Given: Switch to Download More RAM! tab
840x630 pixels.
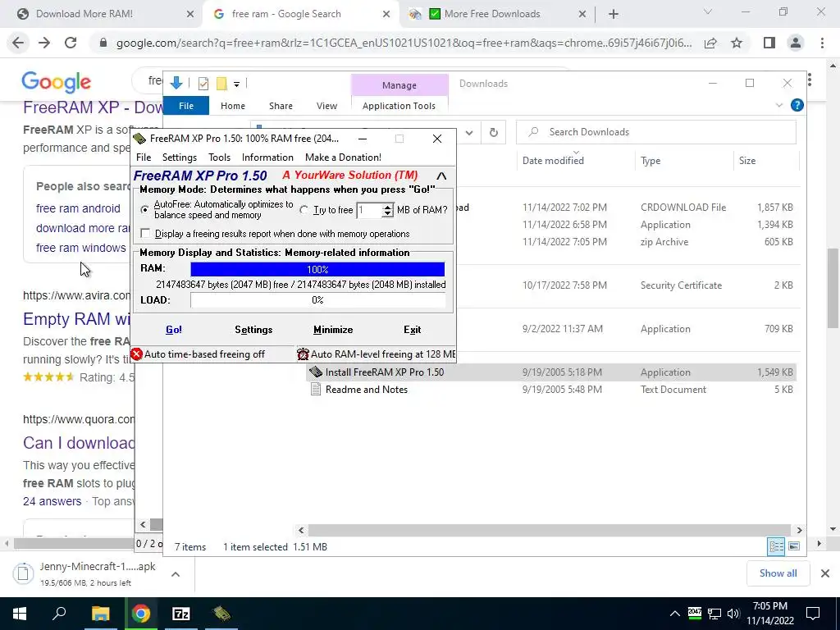Looking at the screenshot, I should click(x=102, y=14).
